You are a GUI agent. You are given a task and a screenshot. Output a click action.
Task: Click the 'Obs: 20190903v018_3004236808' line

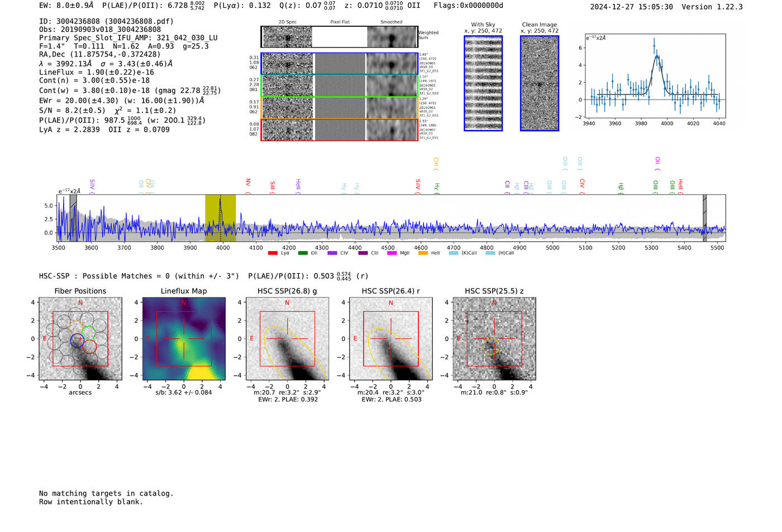coord(100,30)
